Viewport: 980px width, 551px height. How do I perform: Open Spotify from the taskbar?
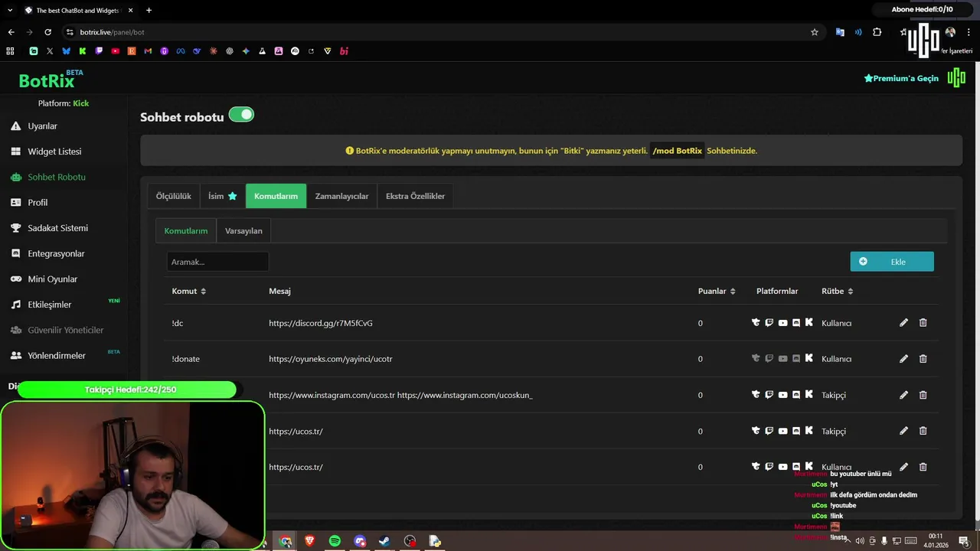[x=335, y=541]
